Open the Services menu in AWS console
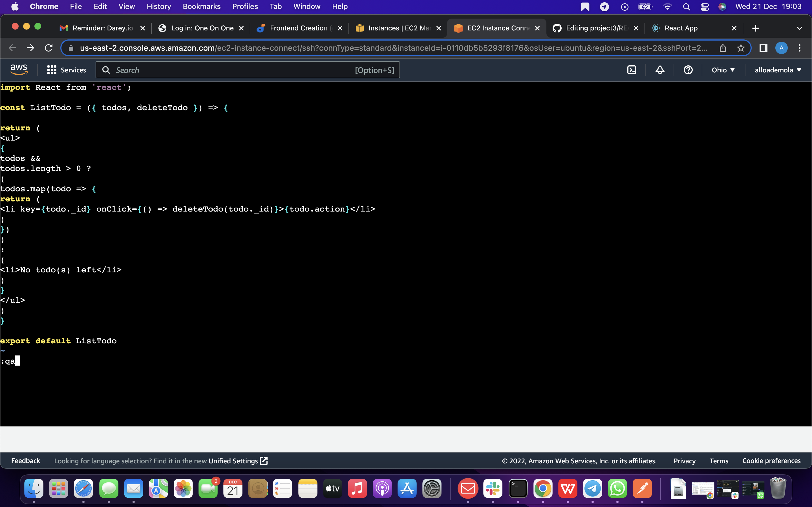 67,70
